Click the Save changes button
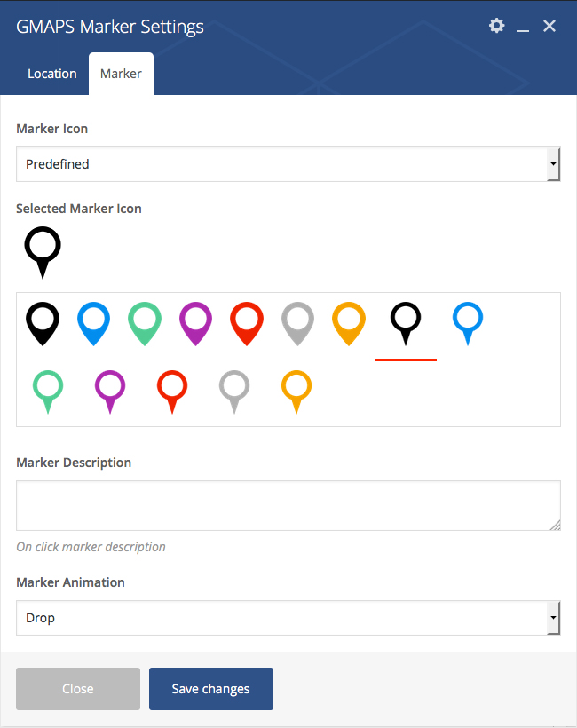Viewport: 577px width, 728px height. 211,689
